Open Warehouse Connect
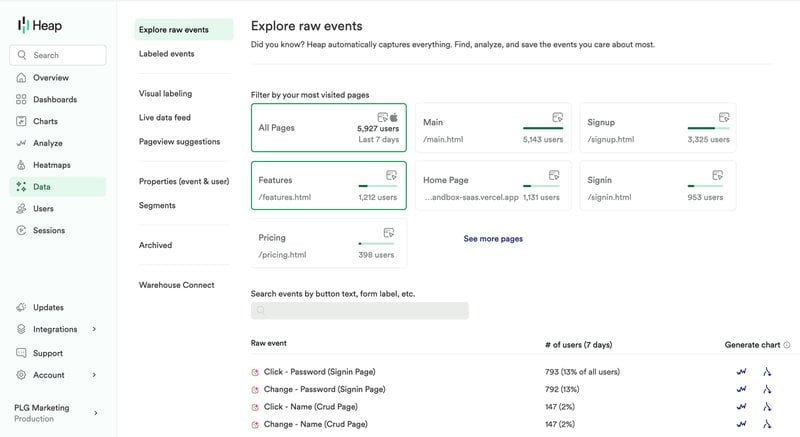Screen dimensions: 800x437 pyautogui.click(x=176, y=285)
